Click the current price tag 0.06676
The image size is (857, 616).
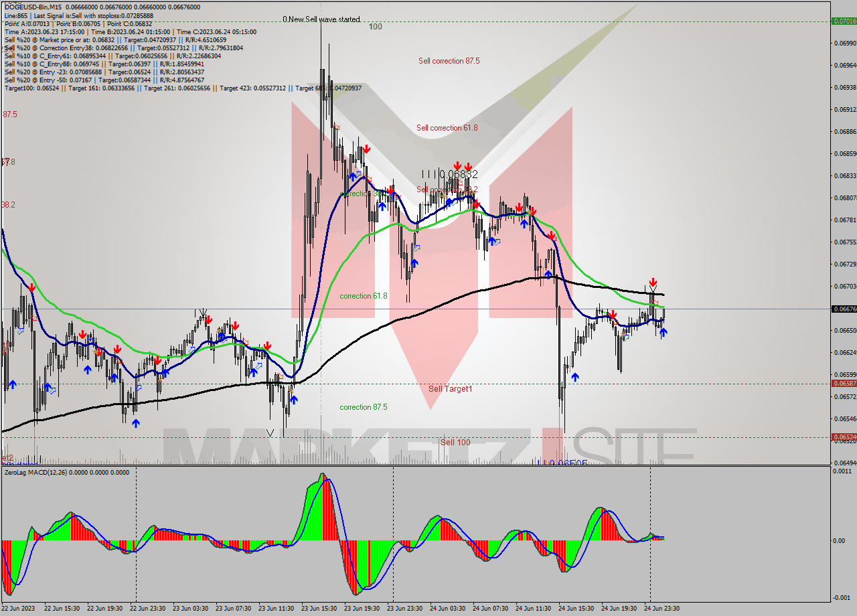pyautogui.click(x=844, y=309)
